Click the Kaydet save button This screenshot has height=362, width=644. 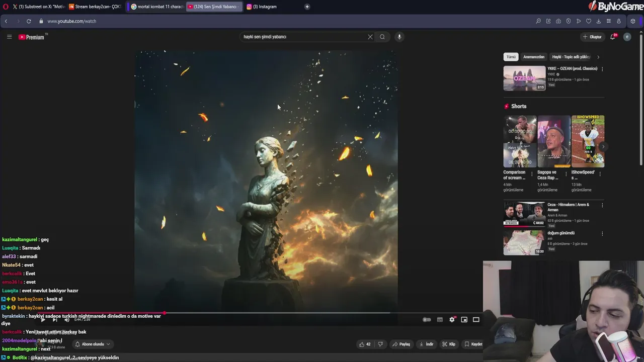[473, 344]
